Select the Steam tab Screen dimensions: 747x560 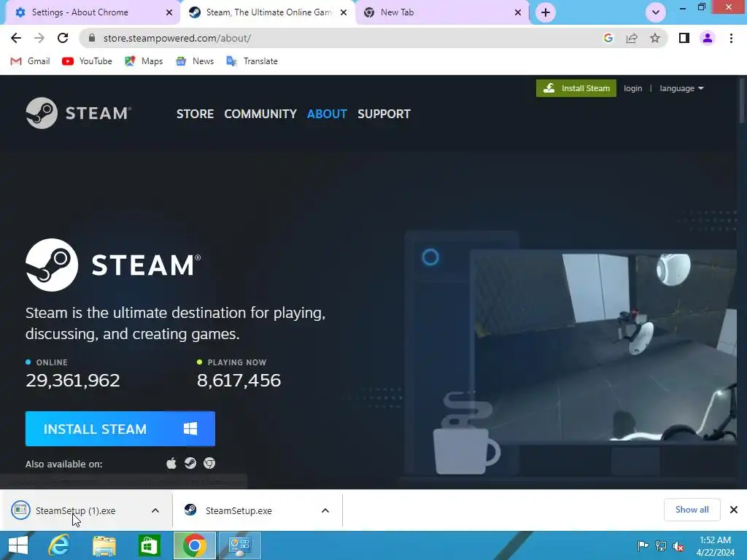point(268,12)
